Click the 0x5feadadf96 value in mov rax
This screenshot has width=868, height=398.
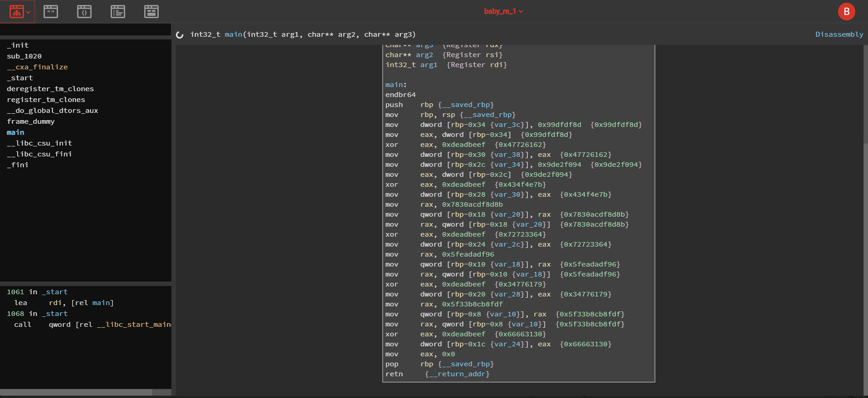click(468, 254)
